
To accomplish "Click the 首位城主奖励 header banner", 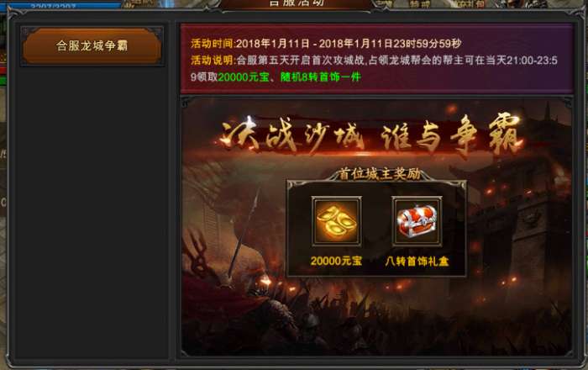I will pyautogui.click(x=379, y=174).
